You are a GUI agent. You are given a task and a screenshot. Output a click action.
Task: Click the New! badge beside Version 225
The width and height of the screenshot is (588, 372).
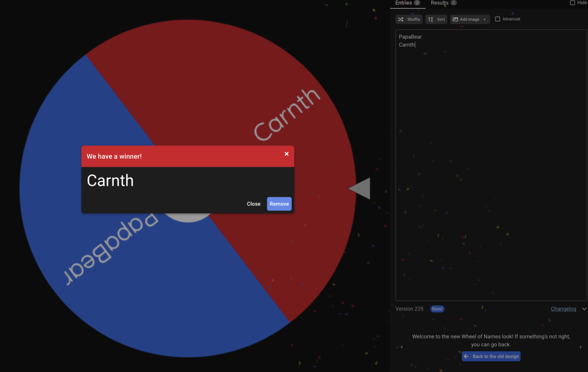pos(437,309)
